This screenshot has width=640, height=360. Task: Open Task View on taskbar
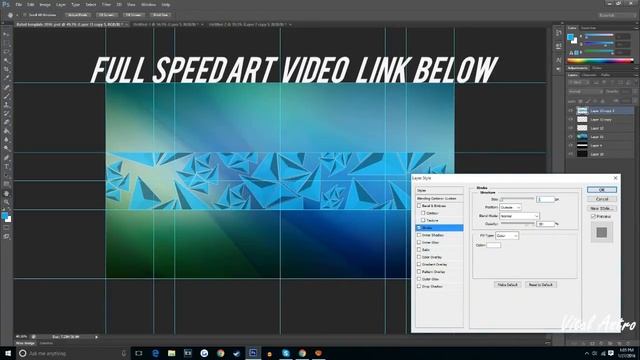[139, 353]
